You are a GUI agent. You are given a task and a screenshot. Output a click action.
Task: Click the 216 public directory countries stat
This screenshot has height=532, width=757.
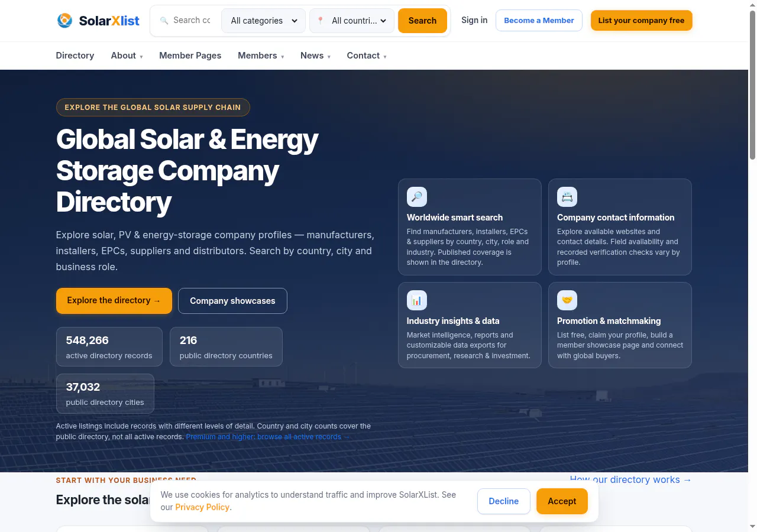(226, 347)
